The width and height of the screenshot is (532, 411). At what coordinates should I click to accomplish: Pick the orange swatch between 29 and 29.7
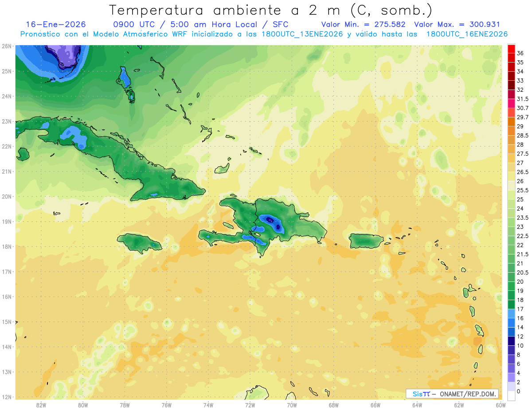pos(511,122)
